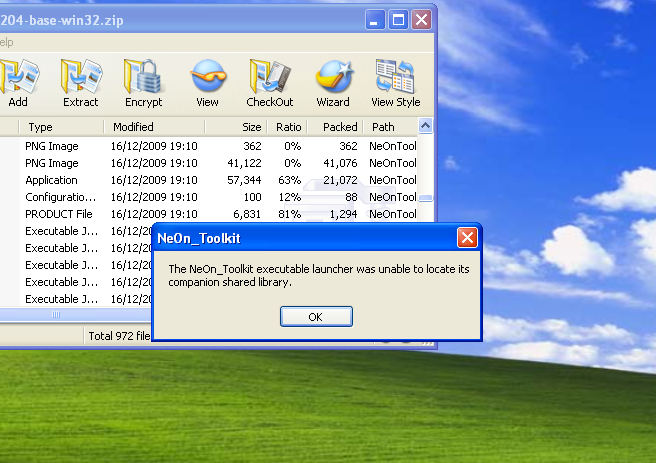Sort by the Path column header
Viewport: 656px width, 463px height.
[390, 127]
